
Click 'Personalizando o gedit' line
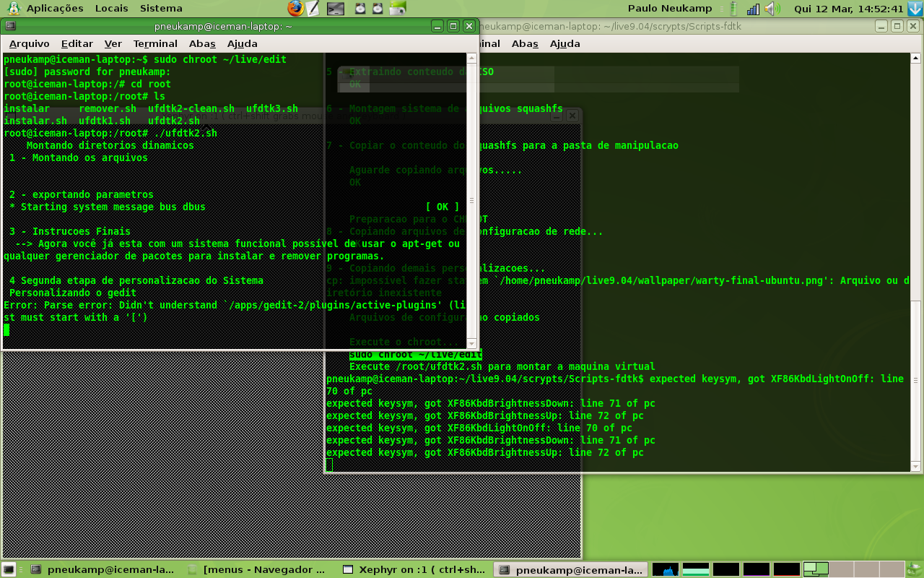tap(73, 293)
